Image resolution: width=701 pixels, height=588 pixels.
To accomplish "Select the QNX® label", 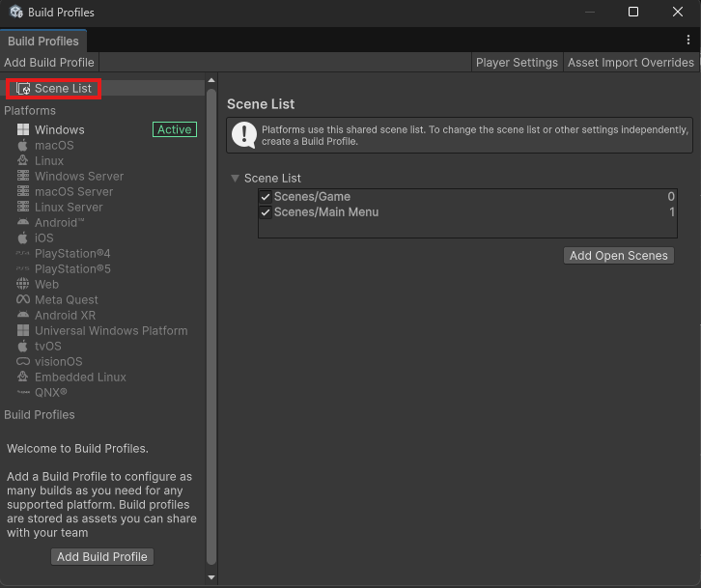I will 51,393.
